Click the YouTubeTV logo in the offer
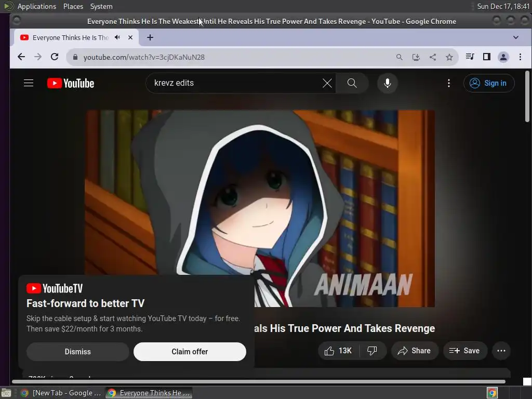The height and width of the screenshot is (399, 532). (55, 288)
